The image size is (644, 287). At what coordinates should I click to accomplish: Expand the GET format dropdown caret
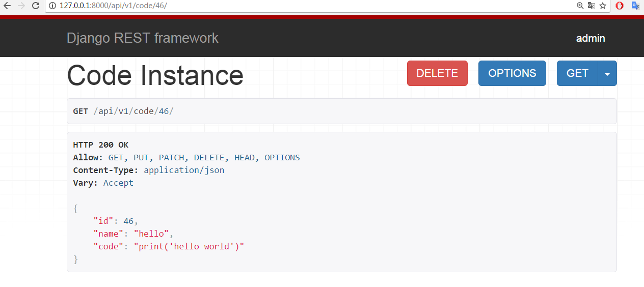click(x=607, y=73)
